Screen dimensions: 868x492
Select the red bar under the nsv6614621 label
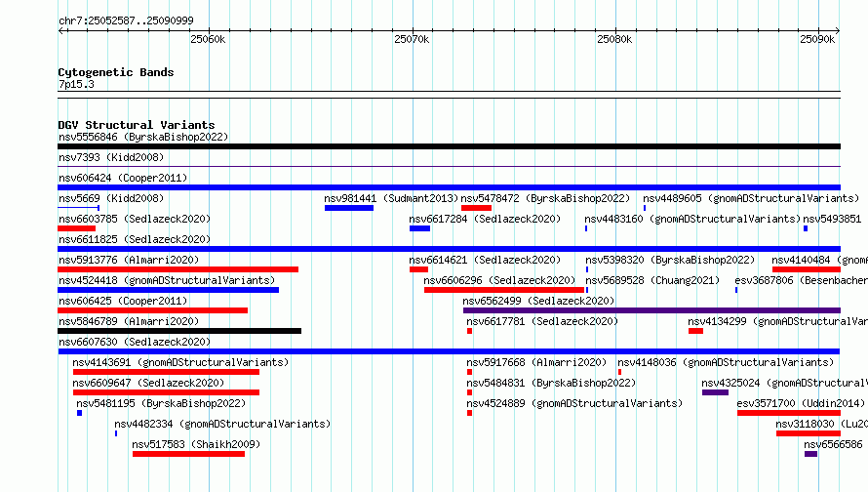(418, 269)
